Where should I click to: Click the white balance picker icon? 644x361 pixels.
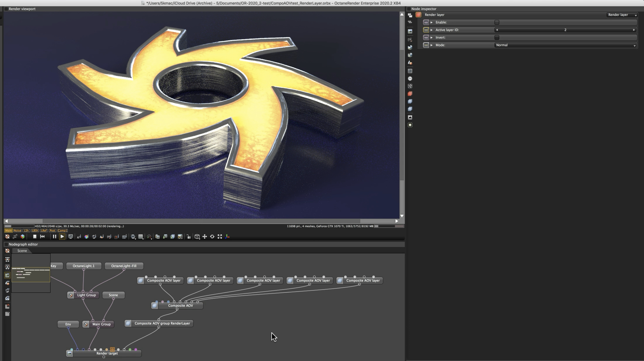[x=87, y=237]
